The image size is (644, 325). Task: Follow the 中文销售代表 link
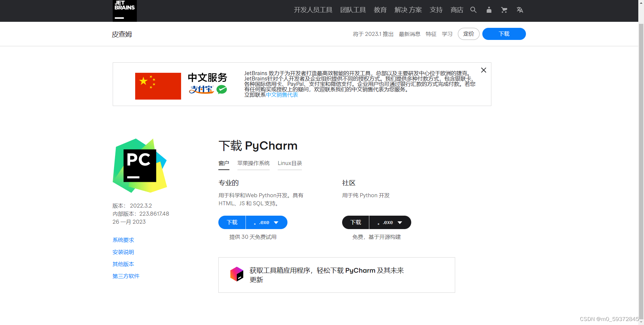point(282,95)
